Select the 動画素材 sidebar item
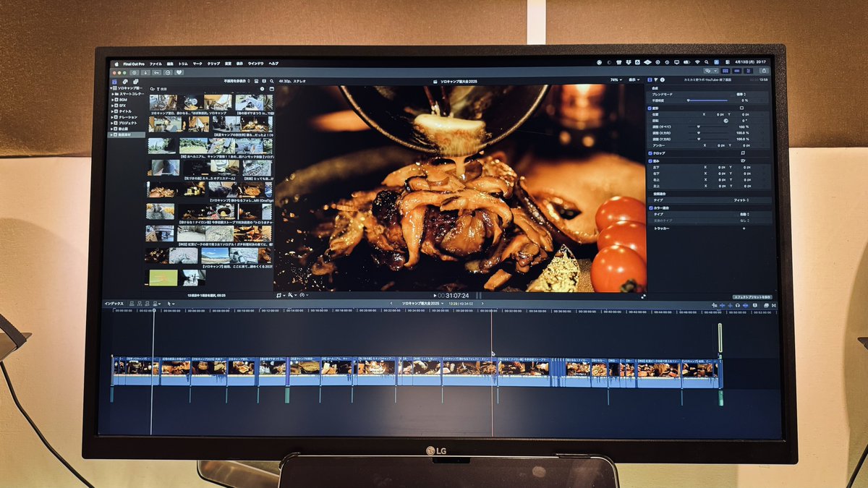868x488 pixels. pyautogui.click(x=125, y=134)
